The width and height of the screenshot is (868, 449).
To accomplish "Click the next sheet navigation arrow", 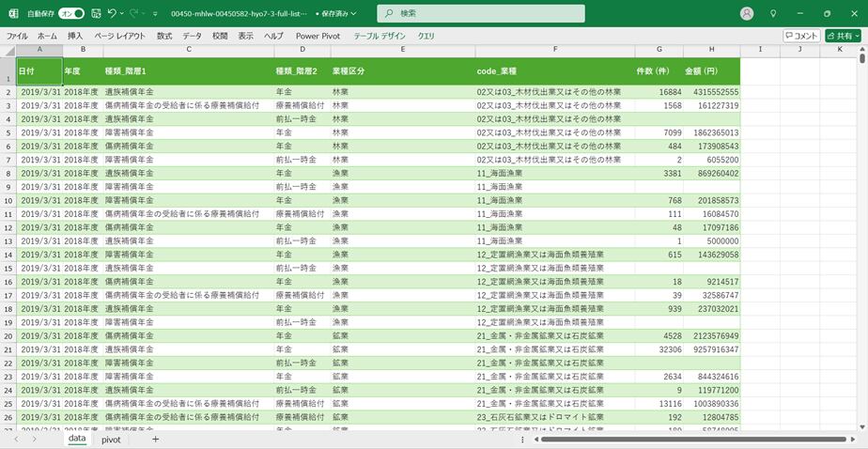I will click(35, 439).
